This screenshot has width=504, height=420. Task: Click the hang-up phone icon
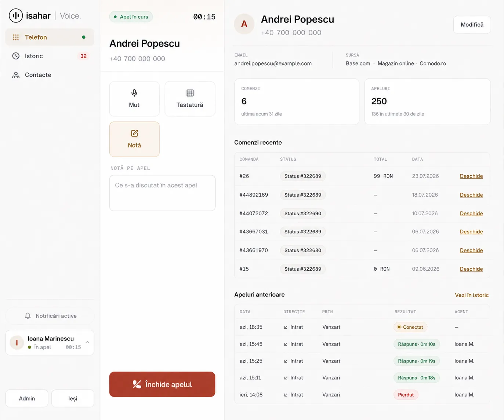point(137,384)
